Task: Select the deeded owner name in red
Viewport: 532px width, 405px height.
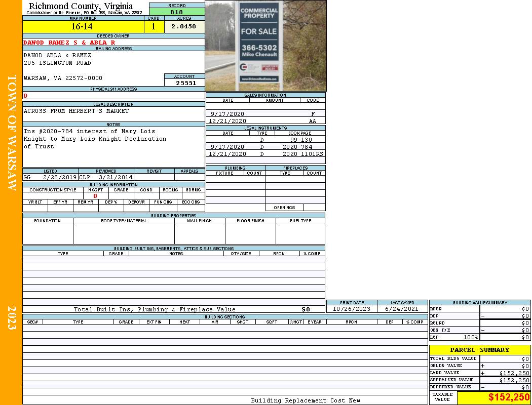Action: pyautogui.click(x=69, y=43)
